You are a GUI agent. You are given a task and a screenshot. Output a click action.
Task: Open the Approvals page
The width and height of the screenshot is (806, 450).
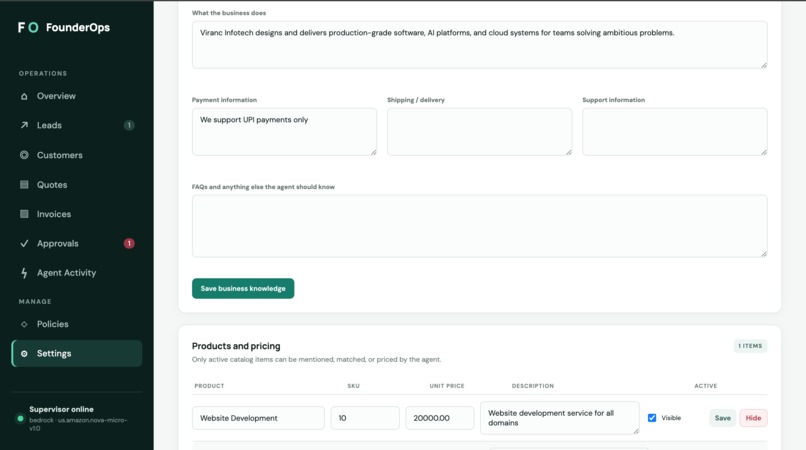click(x=77, y=243)
